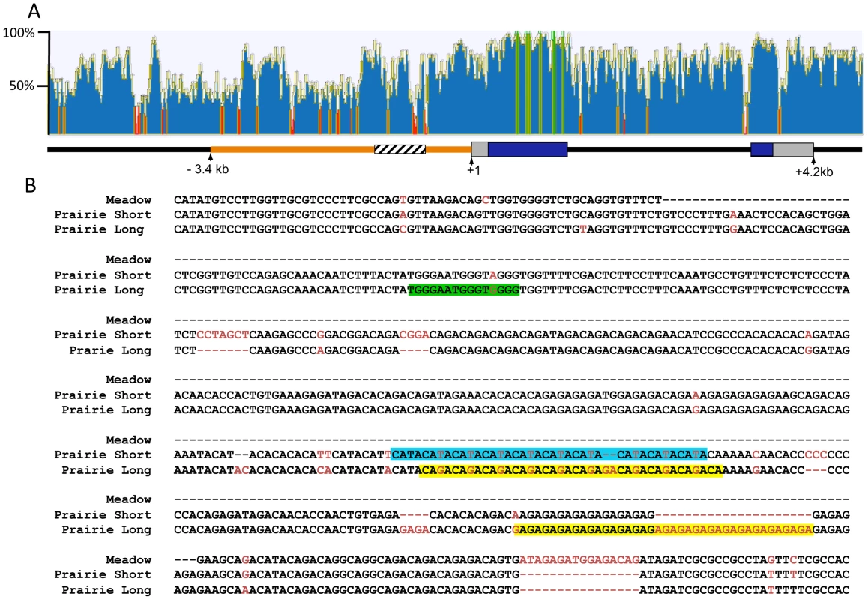Click the +1 transcription start label
This screenshot has height=600, width=868.
[x=473, y=171]
